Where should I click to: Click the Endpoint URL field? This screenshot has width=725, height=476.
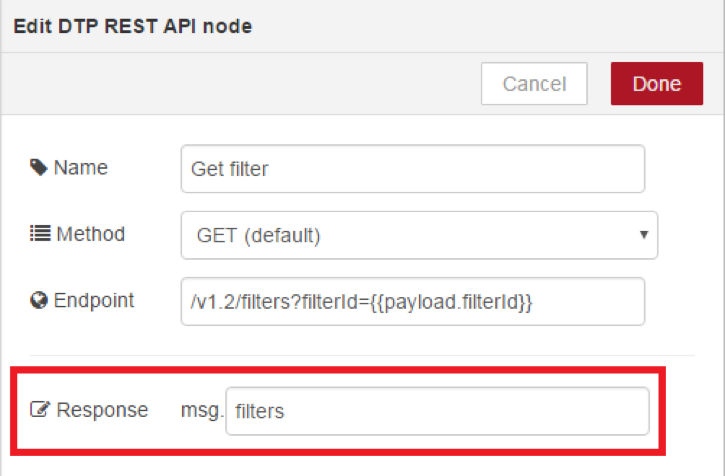coord(413,302)
